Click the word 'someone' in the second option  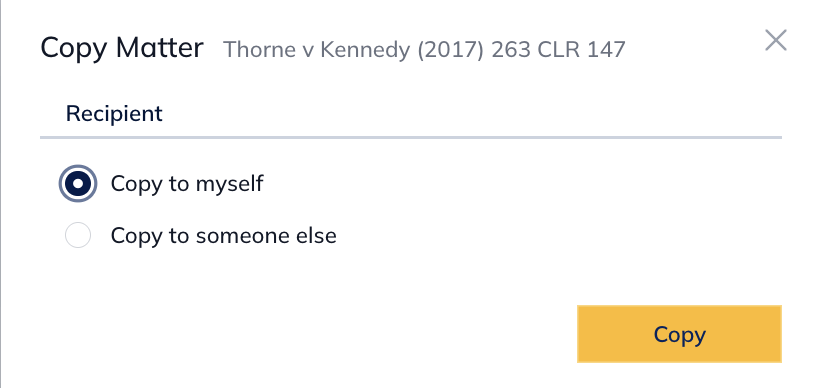(241, 236)
